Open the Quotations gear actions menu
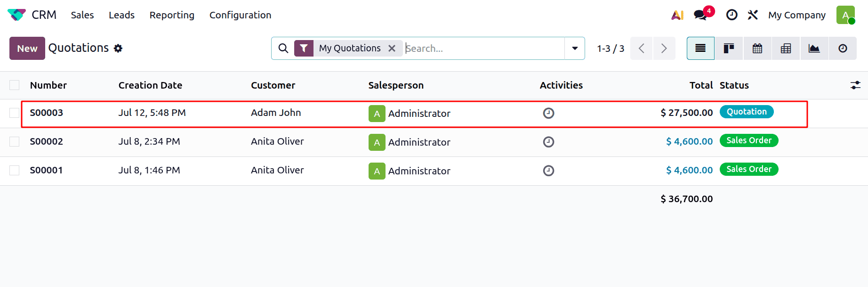 [x=118, y=48]
